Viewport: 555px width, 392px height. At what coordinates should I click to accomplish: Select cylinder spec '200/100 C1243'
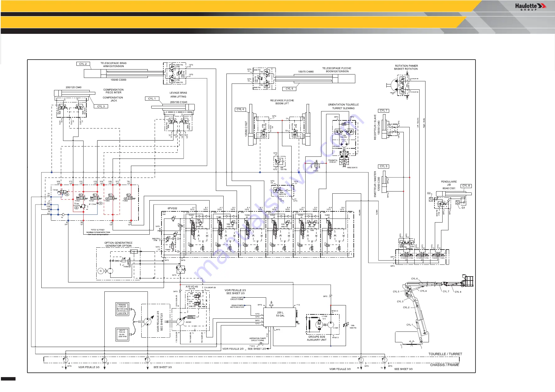pos(179,102)
